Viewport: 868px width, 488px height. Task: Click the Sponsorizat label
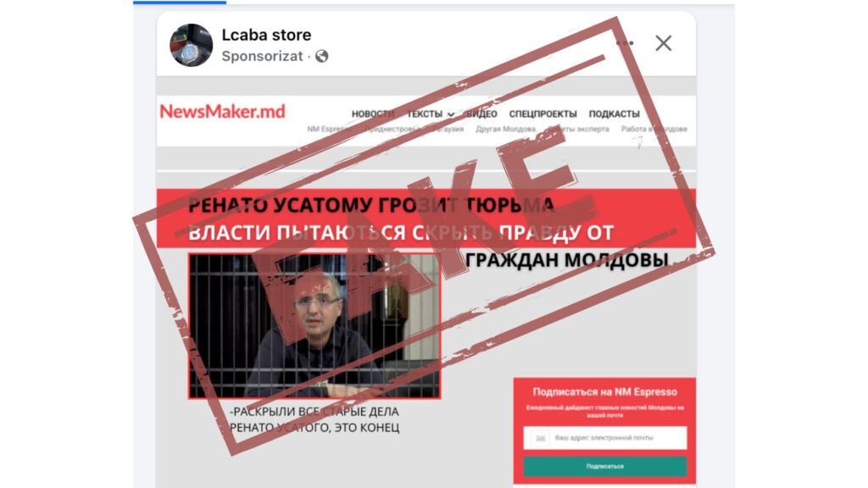click(263, 56)
